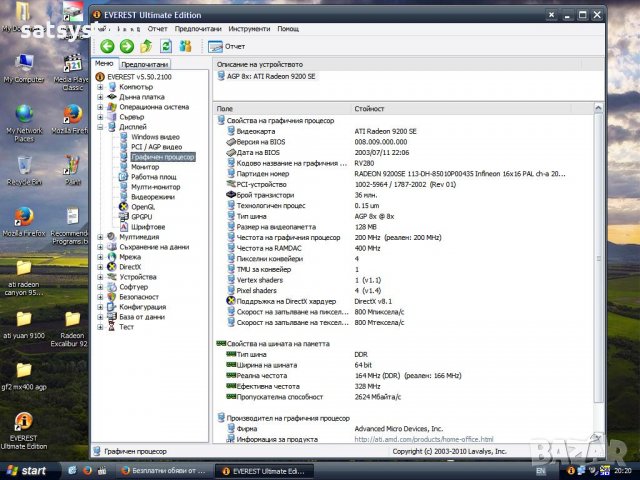Click the Безплатни обяви taskbar button

[x=163, y=471]
